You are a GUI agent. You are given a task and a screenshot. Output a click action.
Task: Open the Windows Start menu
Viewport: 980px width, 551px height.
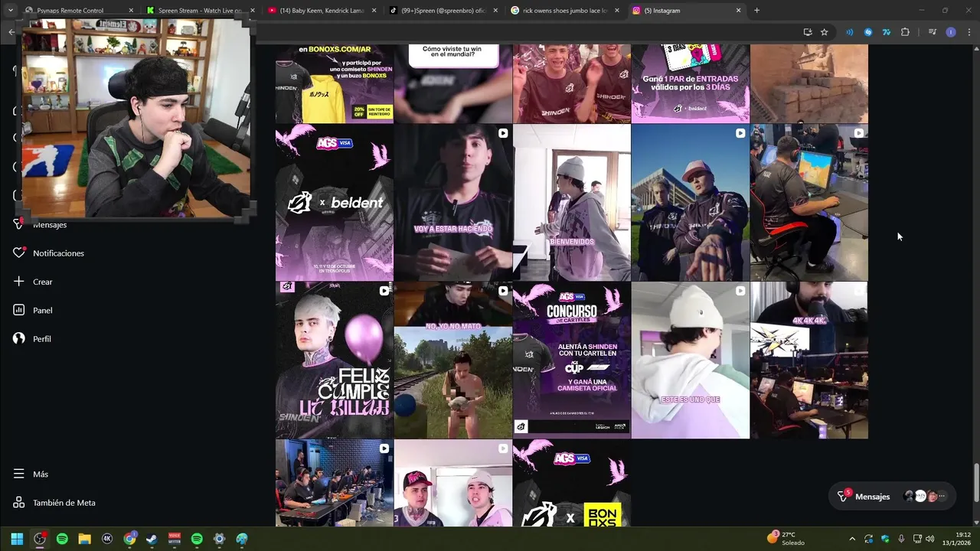(x=17, y=539)
